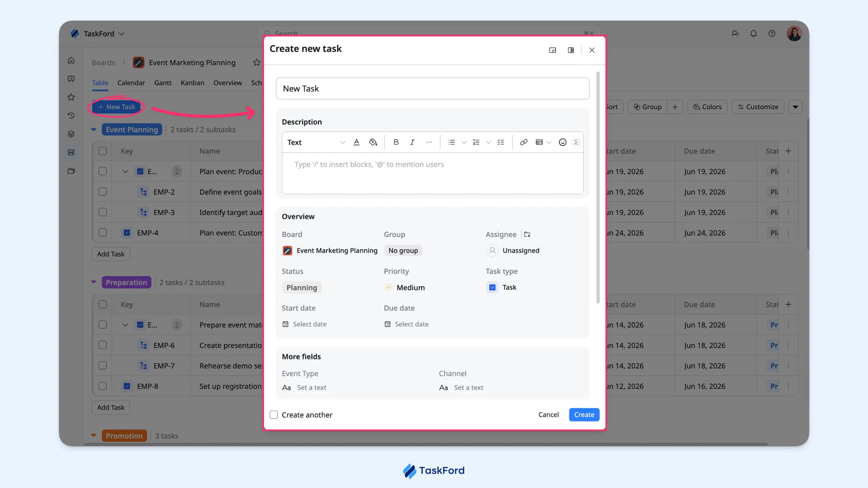Insert a bulleted list
The height and width of the screenshot is (488, 868).
(x=452, y=142)
